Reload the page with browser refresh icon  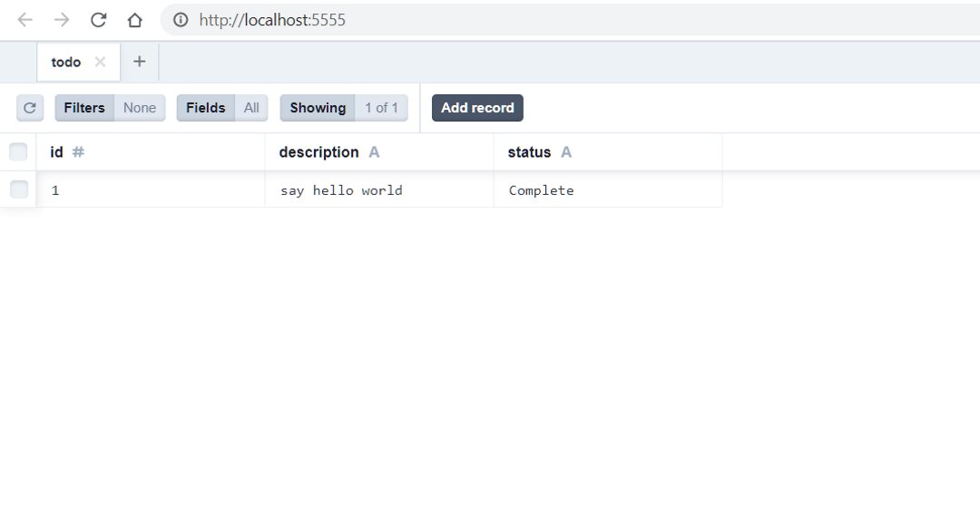pos(98,20)
